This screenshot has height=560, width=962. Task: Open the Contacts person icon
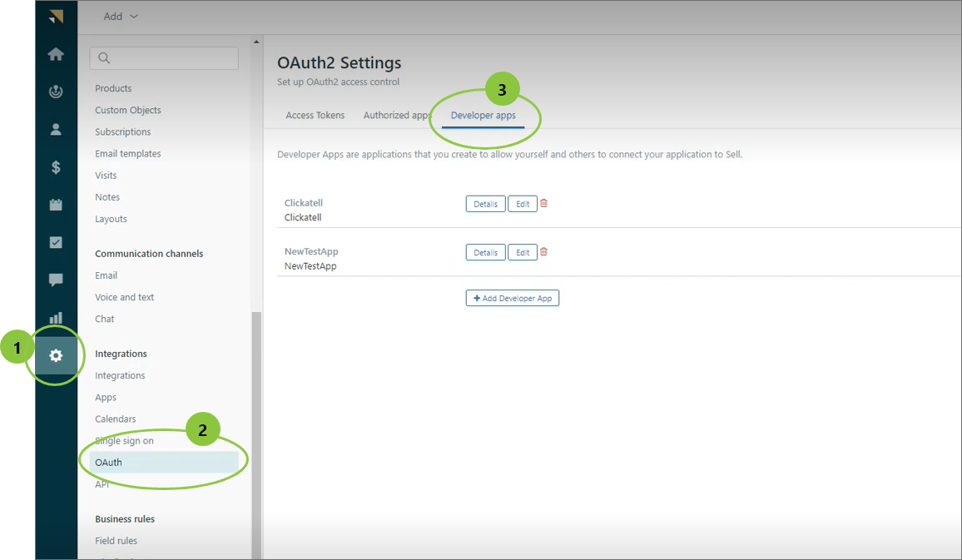56,129
